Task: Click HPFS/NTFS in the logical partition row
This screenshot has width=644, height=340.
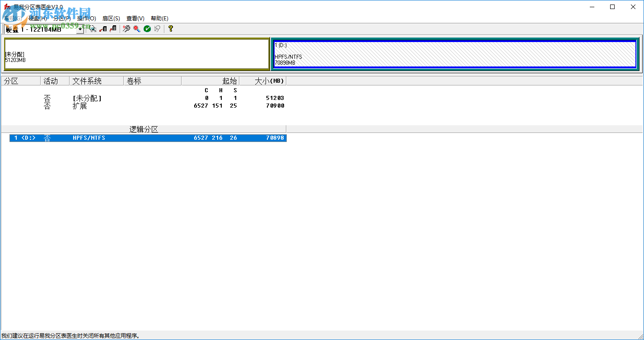Action: (89, 138)
